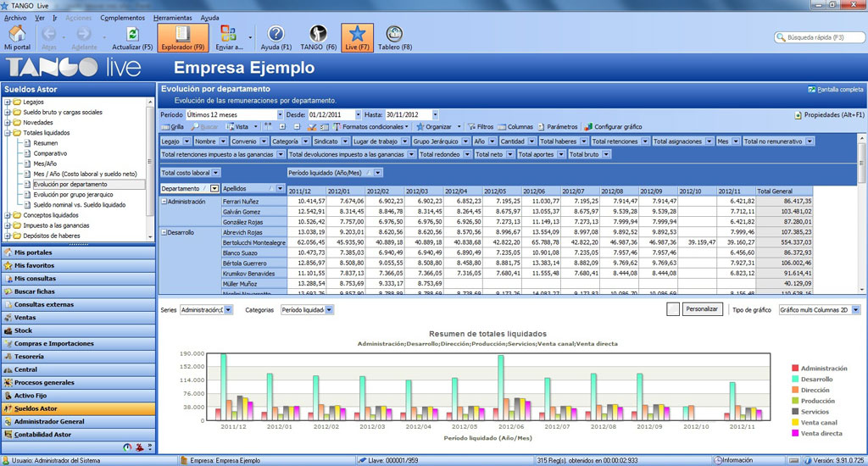Click the Personalizar button
This screenshot has width=868, height=466.
pyautogui.click(x=701, y=309)
